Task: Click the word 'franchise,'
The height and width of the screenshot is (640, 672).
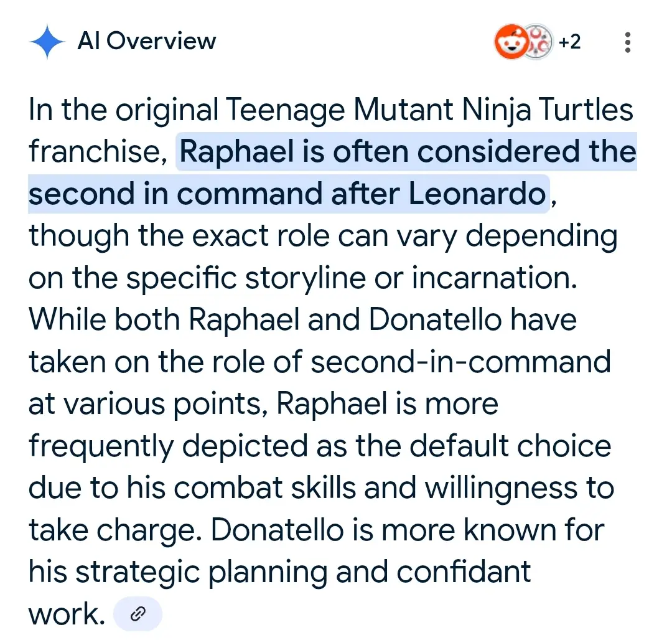Action: (98, 151)
